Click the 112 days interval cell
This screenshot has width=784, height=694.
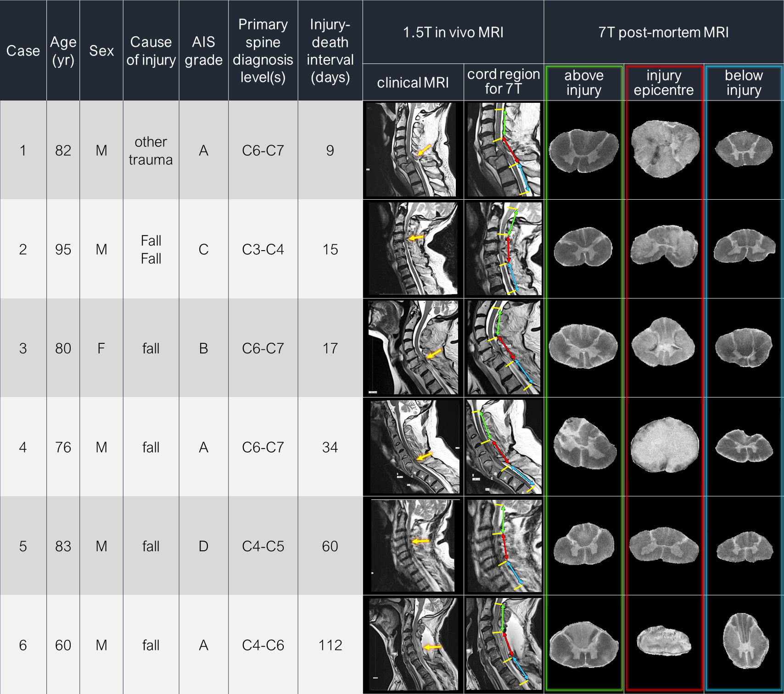(x=330, y=645)
